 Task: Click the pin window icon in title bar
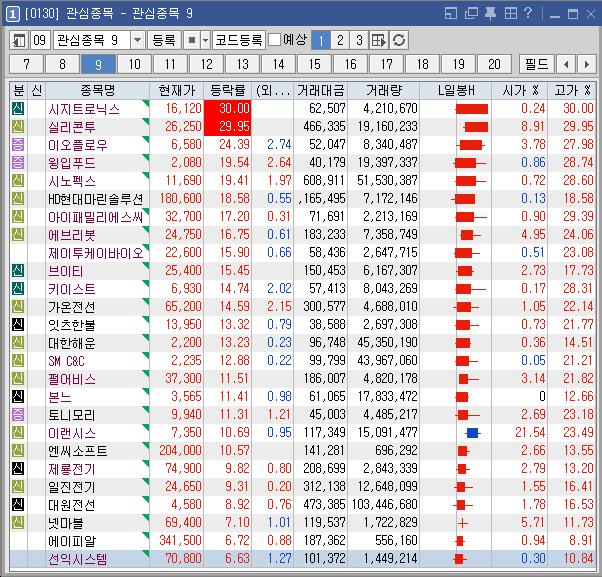click(490, 13)
